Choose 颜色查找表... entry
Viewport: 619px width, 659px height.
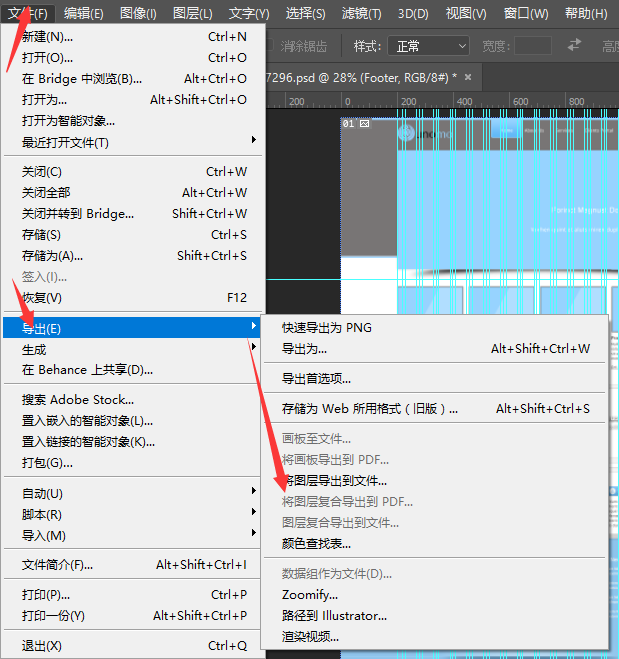click(x=435, y=544)
